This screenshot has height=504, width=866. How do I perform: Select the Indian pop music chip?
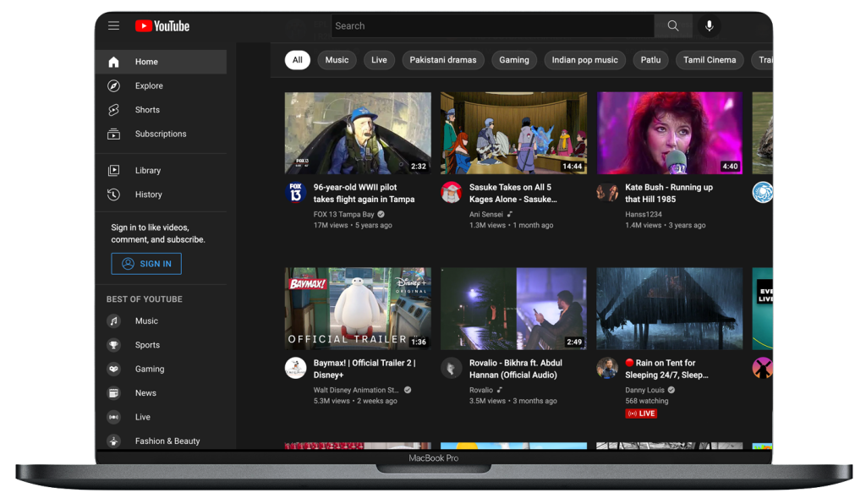pyautogui.click(x=585, y=60)
